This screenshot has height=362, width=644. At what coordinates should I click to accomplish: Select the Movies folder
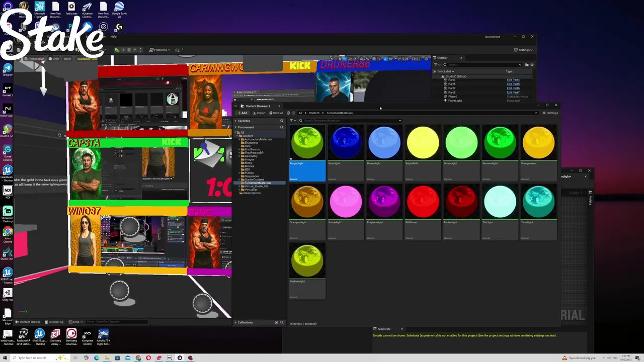click(249, 166)
